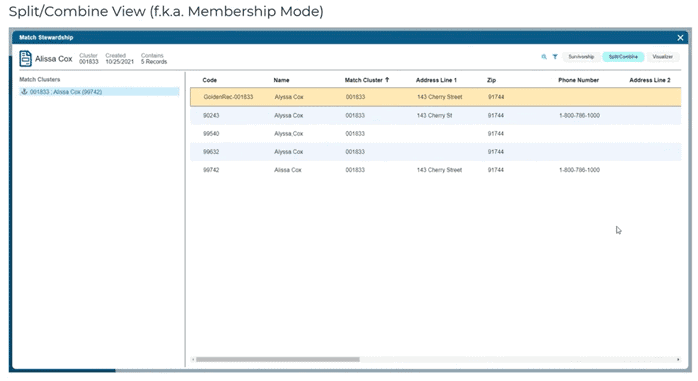Viewport: 698px width, 381px height.
Task: Click Alyssa Cox name in row 99540
Action: click(288, 134)
